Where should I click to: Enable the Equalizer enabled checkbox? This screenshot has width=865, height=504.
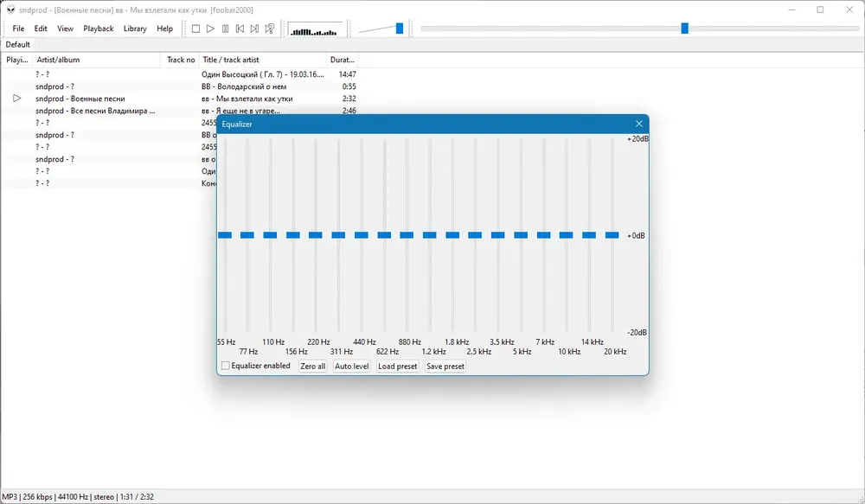click(x=225, y=366)
